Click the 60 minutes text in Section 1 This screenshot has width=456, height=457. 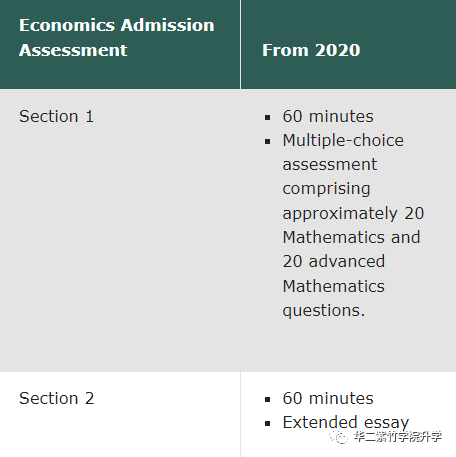click(x=328, y=116)
